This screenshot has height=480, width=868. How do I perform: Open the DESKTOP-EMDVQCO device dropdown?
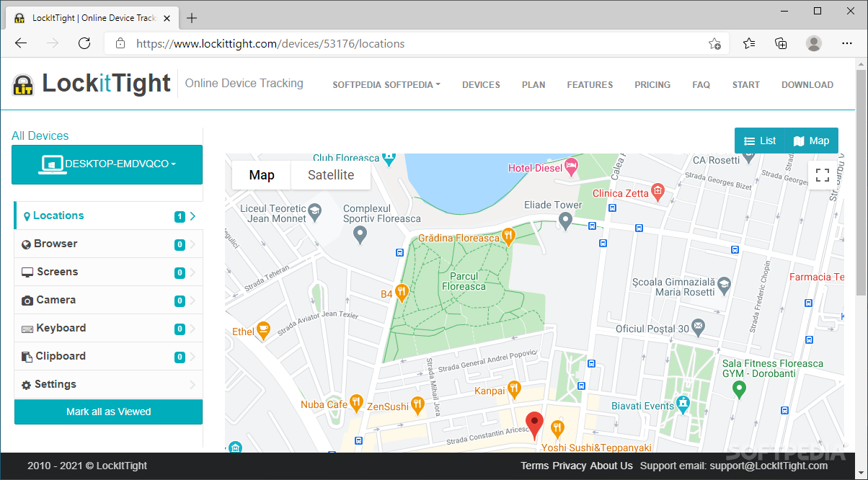coord(107,164)
